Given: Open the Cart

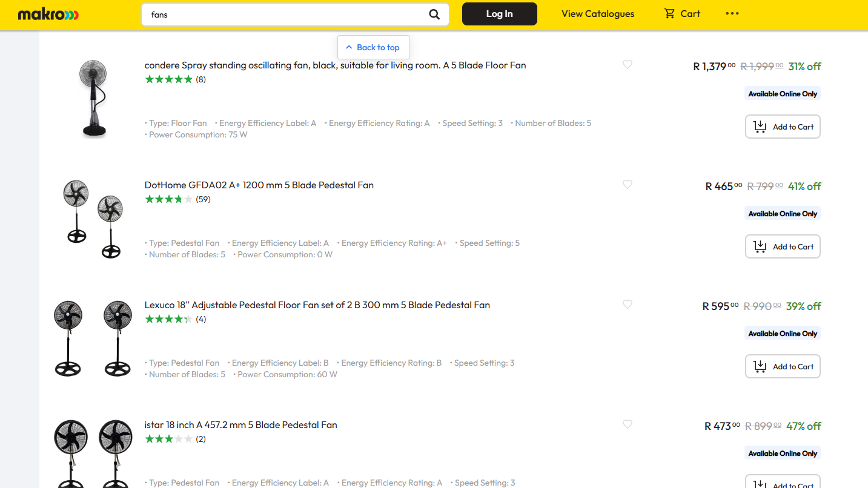Looking at the screenshot, I should point(682,14).
